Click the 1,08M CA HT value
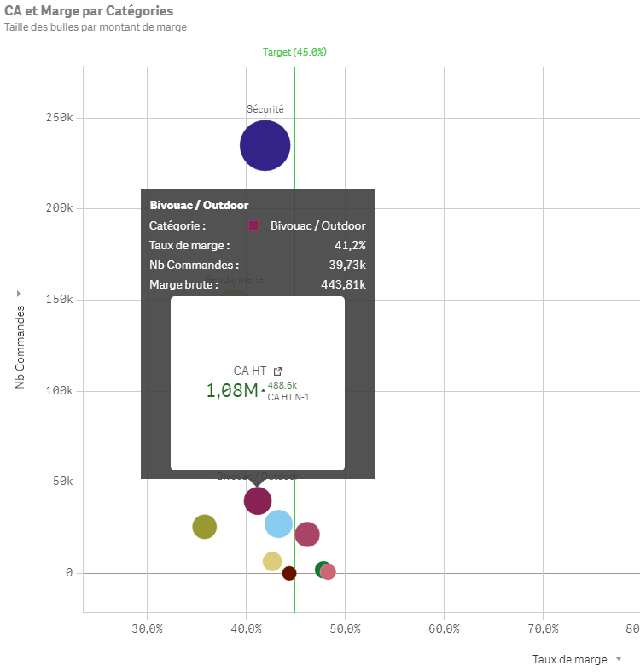Viewport: 640px width, 672px height. tap(232, 390)
